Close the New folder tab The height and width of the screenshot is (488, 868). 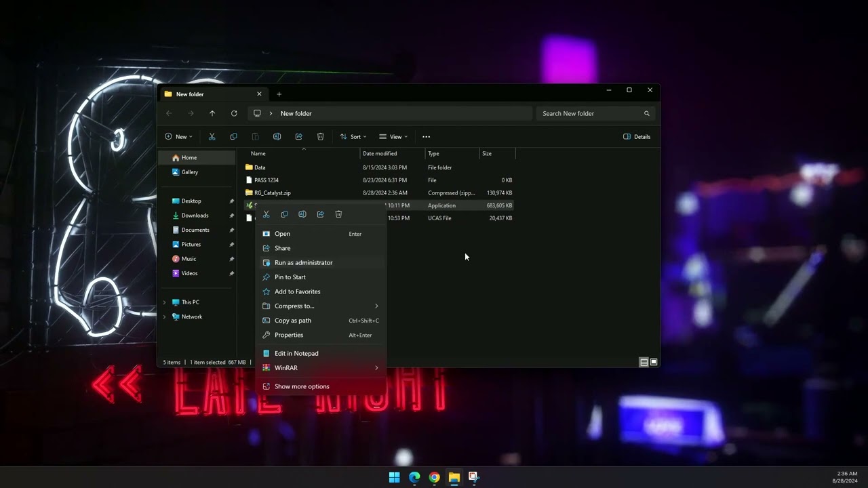[259, 94]
